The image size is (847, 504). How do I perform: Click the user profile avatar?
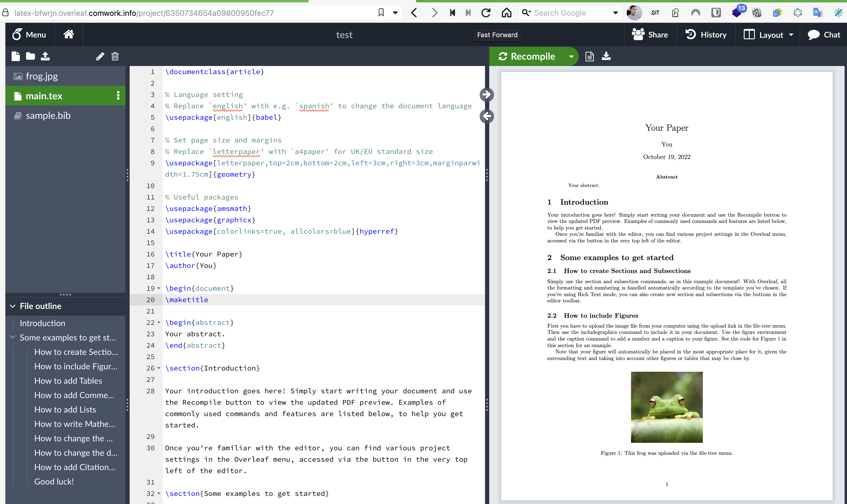coord(634,13)
